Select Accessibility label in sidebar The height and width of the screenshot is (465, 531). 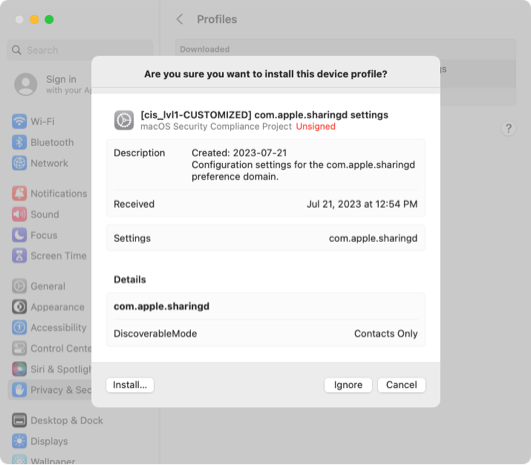pos(59,327)
